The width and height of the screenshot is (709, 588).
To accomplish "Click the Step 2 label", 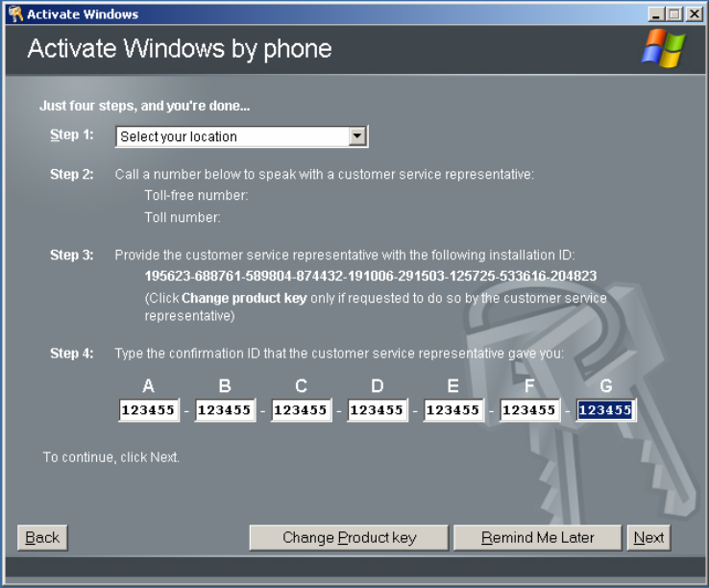I will coord(72,174).
